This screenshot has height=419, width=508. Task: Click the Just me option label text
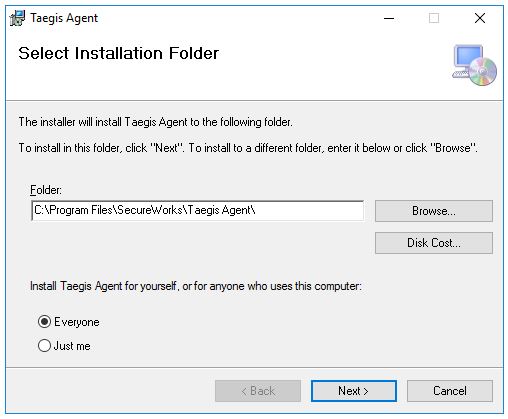coord(72,346)
